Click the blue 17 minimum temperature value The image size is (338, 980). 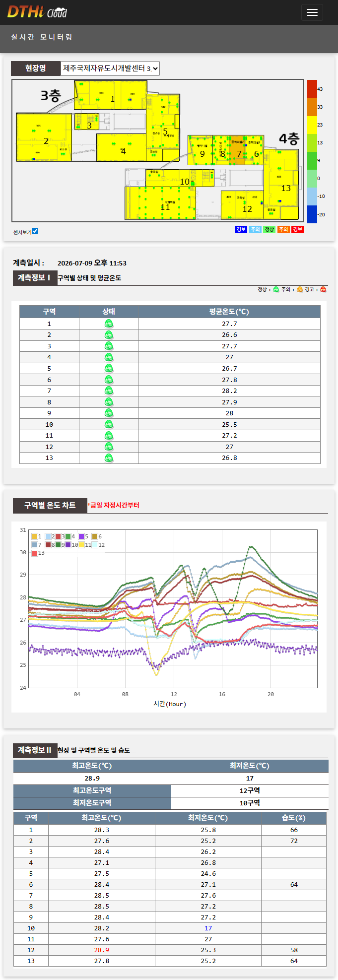click(x=208, y=928)
